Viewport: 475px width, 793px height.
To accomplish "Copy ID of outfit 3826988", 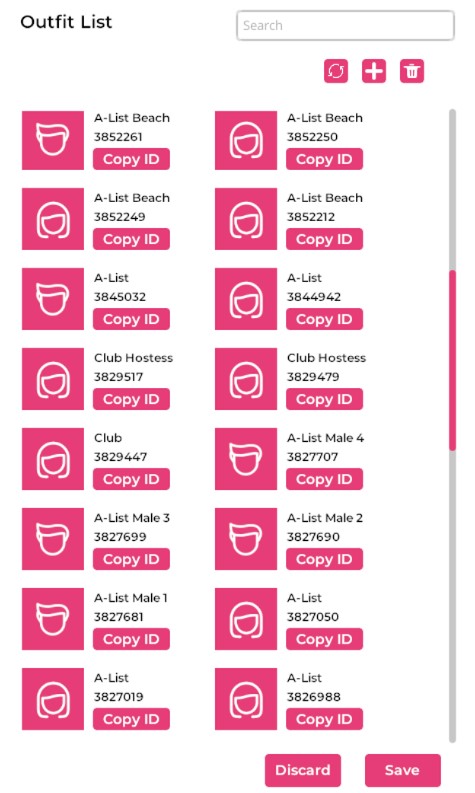I will (x=324, y=719).
